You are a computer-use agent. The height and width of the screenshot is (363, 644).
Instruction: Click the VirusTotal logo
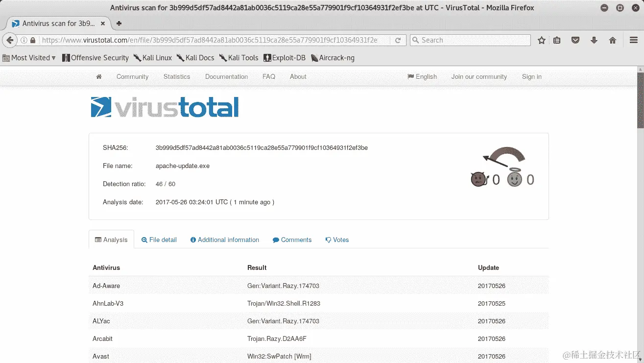click(x=165, y=107)
